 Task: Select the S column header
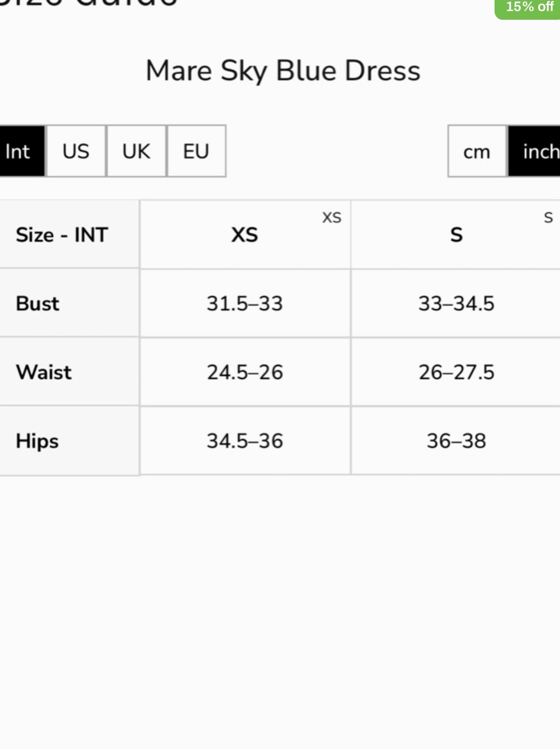(x=456, y=235)
